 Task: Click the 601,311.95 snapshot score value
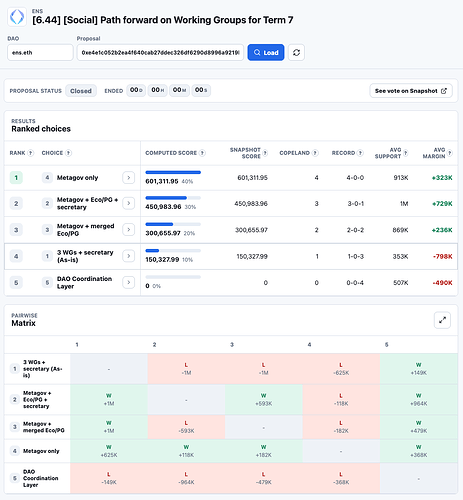(x=252, y=178)
